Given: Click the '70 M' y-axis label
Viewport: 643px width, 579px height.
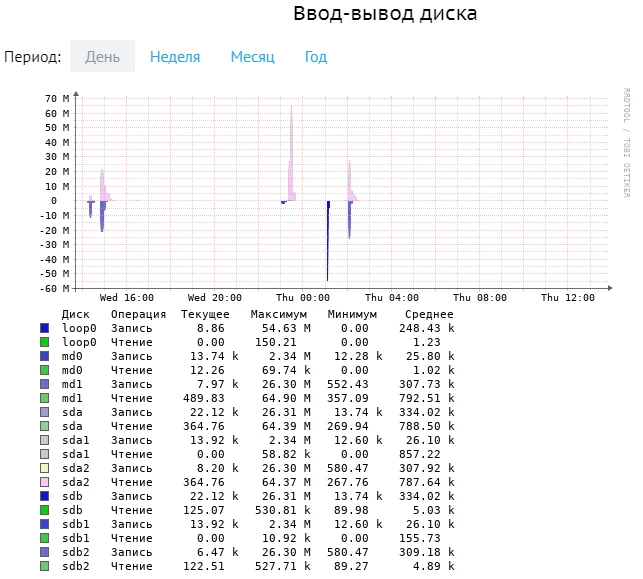Looking at the screenshot, I should 57,99.
